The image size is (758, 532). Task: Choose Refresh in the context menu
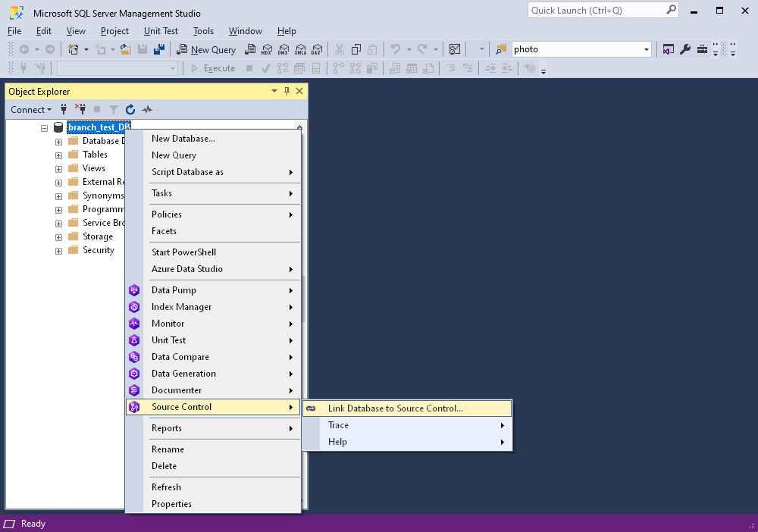pyautogui.click(x=213, y=487)
